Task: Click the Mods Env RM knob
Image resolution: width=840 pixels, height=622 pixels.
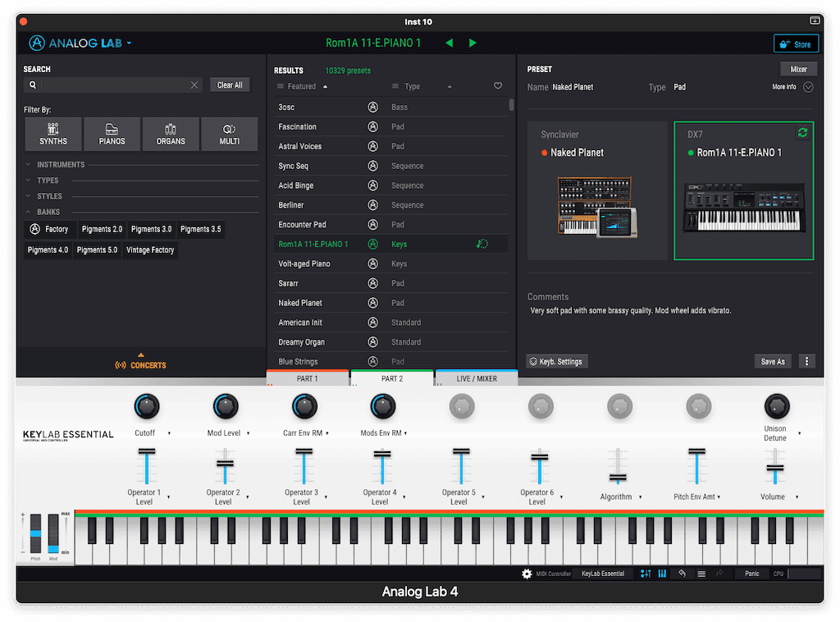Action: click(383, 407)
